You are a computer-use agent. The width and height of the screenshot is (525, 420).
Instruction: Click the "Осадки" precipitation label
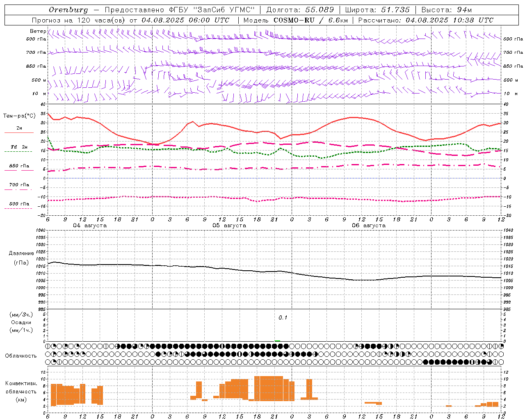tap(21, 322)
